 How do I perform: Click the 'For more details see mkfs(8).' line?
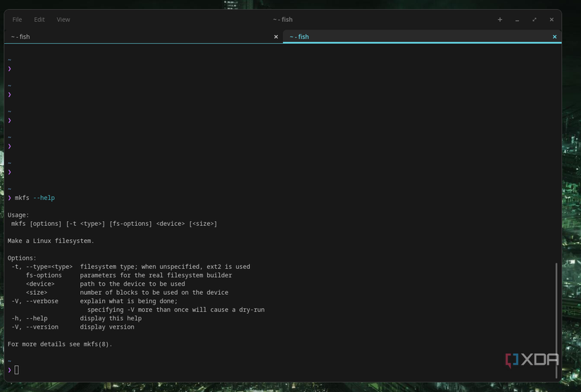(x=60, y=344)
